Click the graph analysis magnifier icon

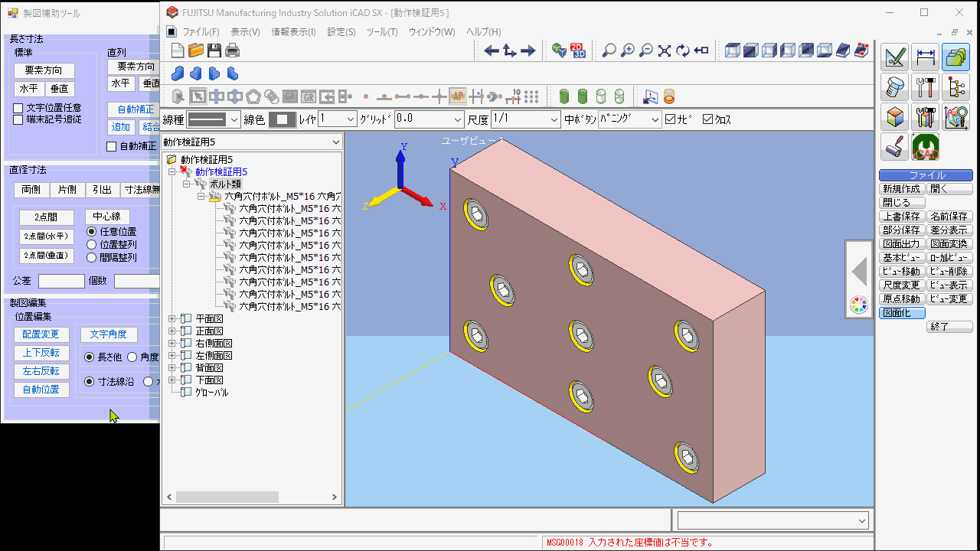click(956, 117)
